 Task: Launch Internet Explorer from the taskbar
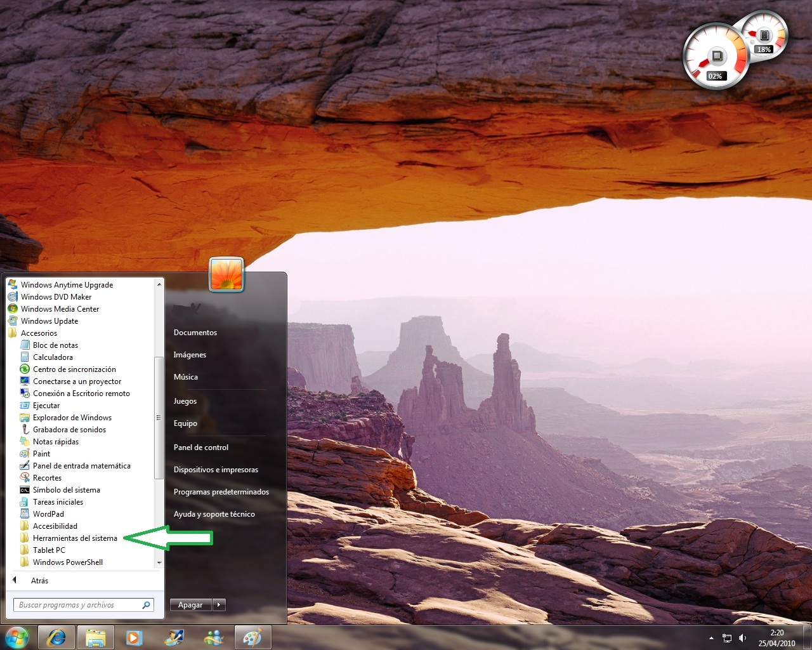coord(56,637)
